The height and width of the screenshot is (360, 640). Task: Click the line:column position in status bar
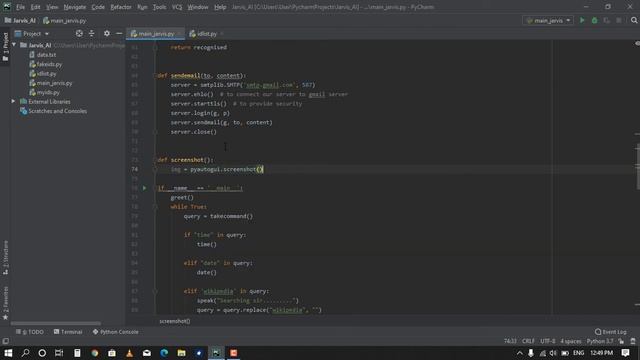coord(510,341)
